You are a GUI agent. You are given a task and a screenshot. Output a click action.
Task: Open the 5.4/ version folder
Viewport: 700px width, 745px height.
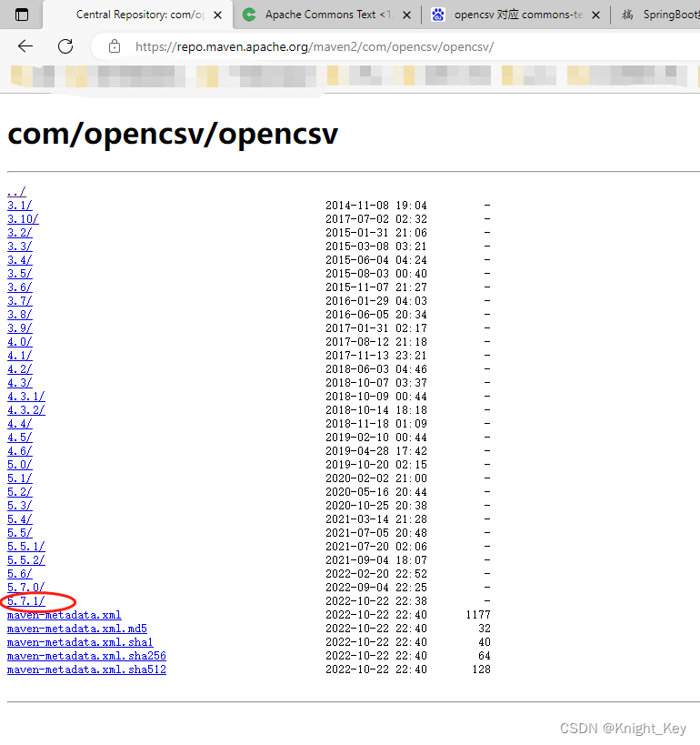(19, 519)
